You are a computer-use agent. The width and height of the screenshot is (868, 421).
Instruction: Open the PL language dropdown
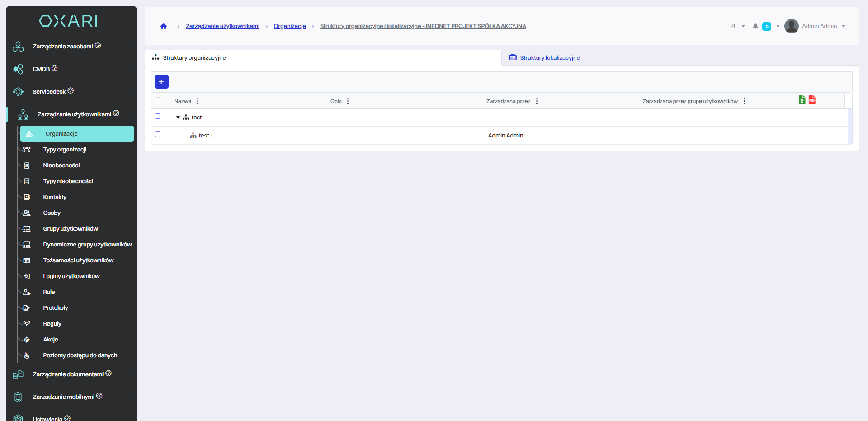click(x=737, y=26)
